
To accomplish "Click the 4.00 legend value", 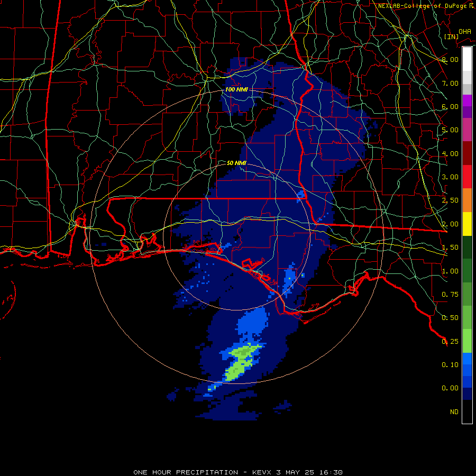I will point(450,153).
